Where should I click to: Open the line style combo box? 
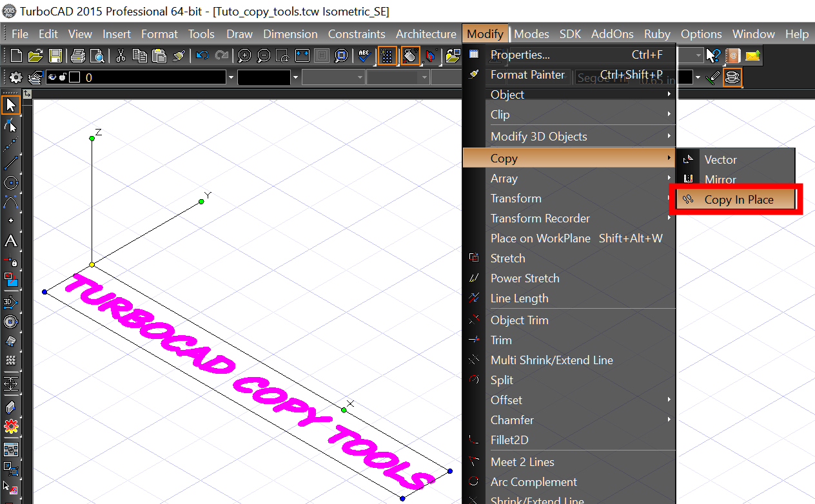coord(333,77)
